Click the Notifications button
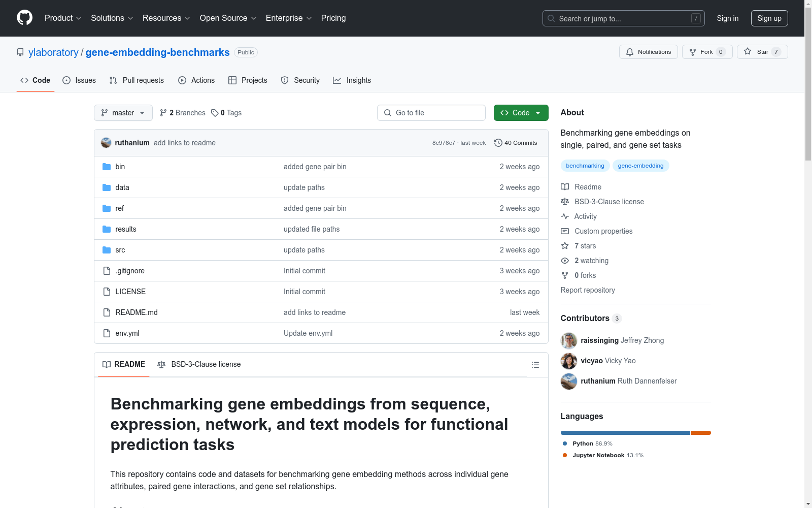The height and width of the screenshot is (508, 812). click(649, 52)
